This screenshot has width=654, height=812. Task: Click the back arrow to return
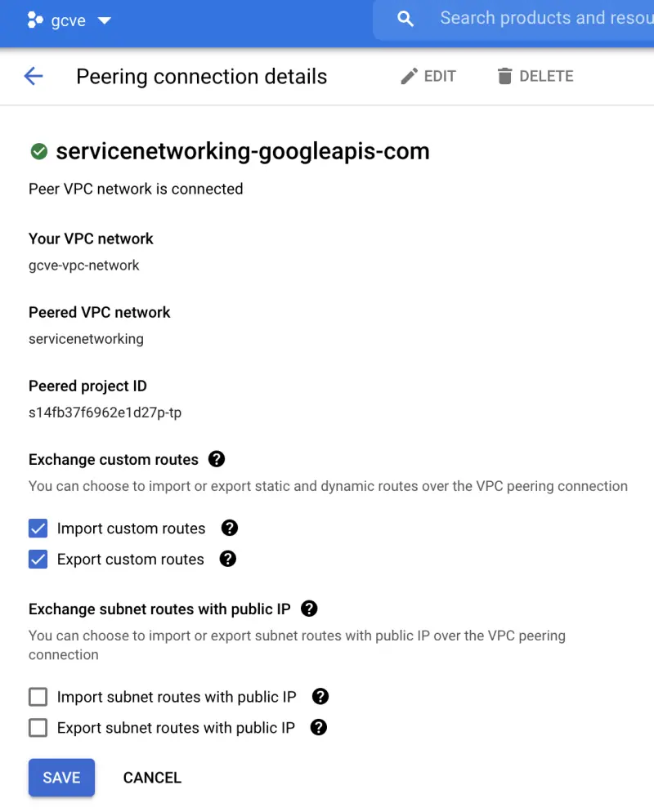point(33,76)
